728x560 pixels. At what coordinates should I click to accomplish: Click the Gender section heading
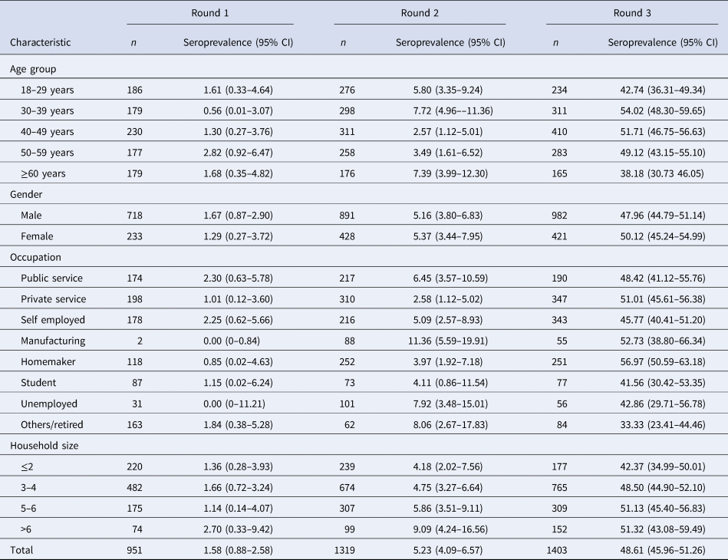click(26, 196)
